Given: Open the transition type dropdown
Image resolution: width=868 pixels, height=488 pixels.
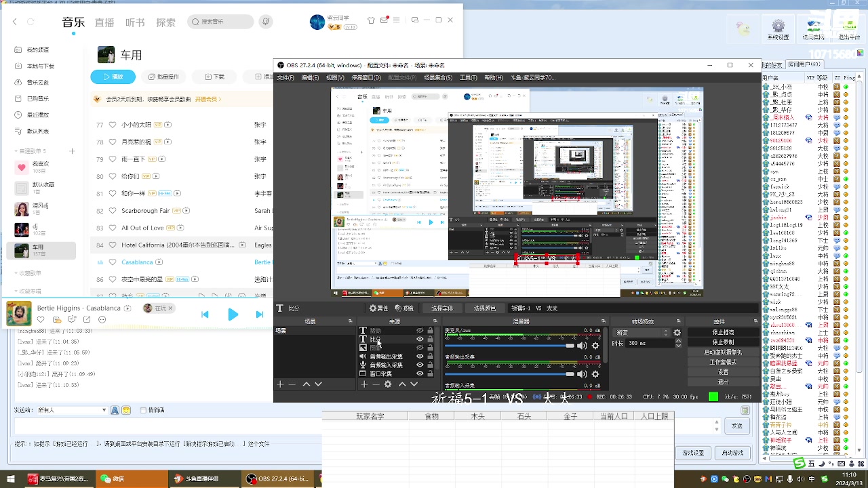Looking at the screenshot, I should point(641,333).
